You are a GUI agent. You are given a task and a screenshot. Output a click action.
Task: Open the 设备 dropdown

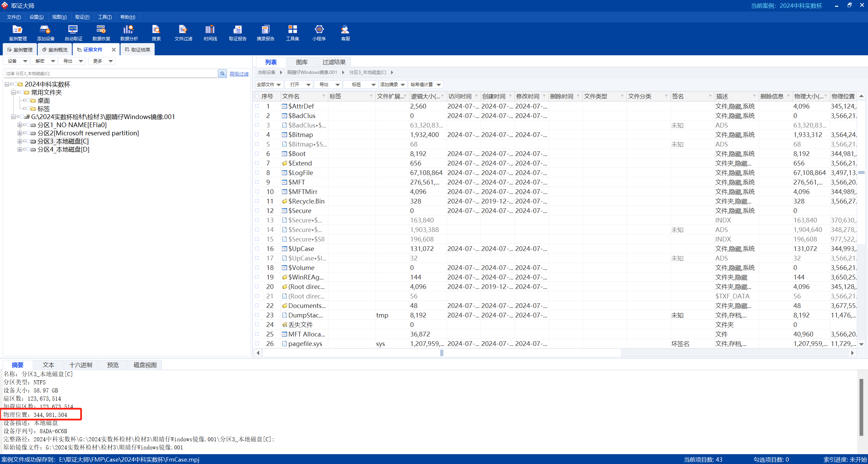[16, 61]
